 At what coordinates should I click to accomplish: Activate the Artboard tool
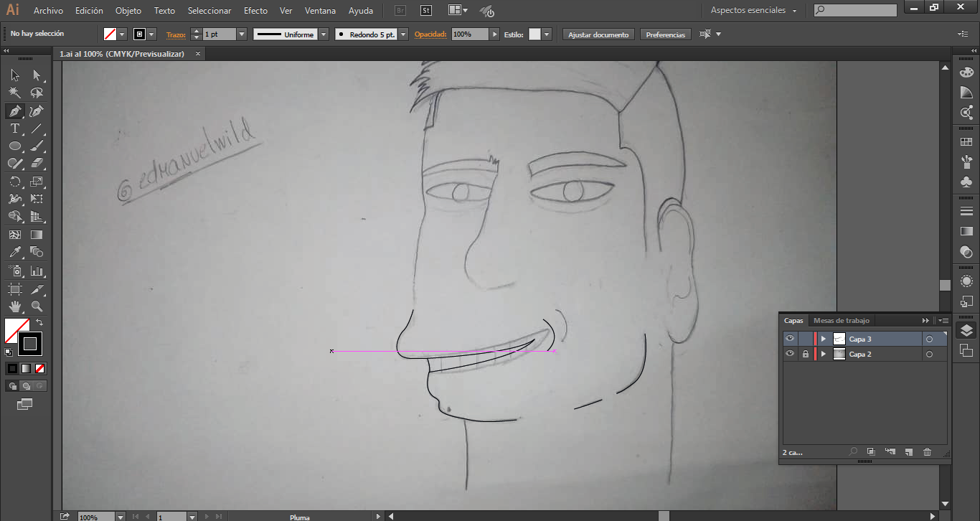click(15, 289)
